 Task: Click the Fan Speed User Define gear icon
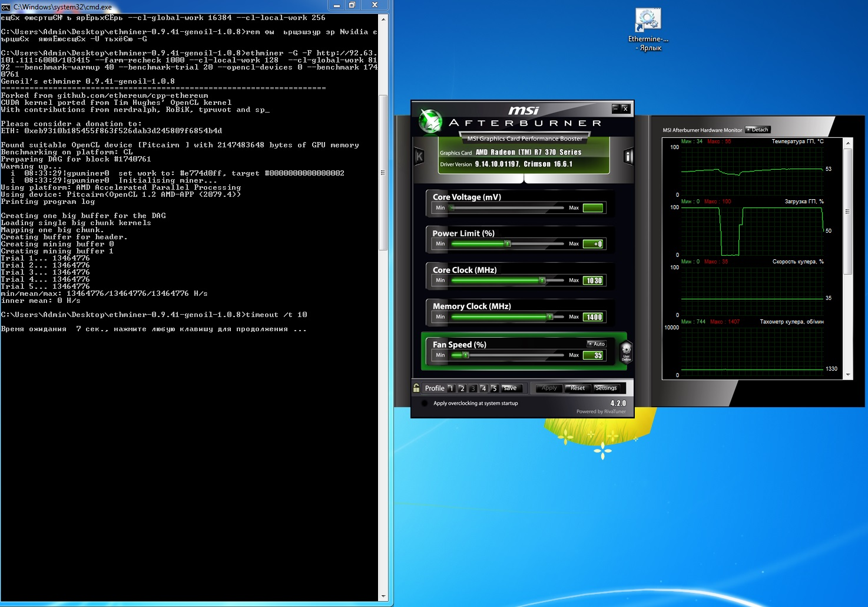pyautogui.click(x=626, y=351)
